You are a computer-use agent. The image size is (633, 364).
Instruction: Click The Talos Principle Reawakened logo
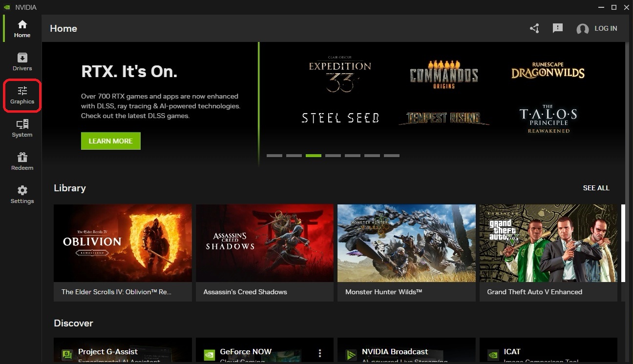(x=548, y=119)
